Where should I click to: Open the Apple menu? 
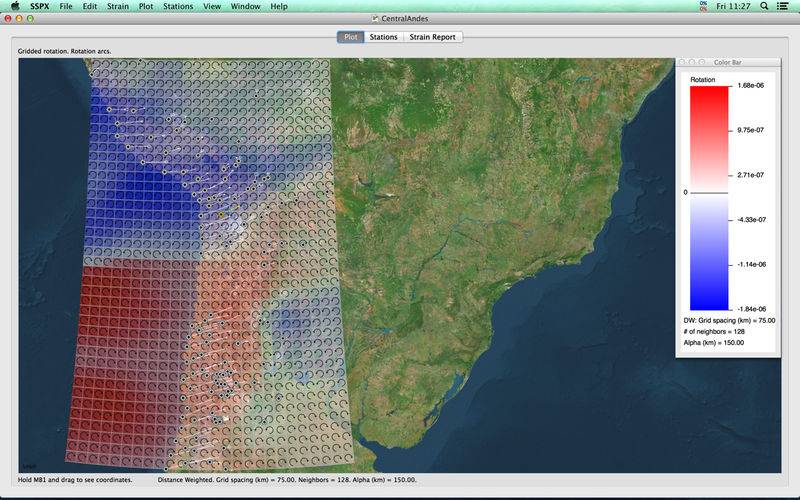(x=15, y=6)
